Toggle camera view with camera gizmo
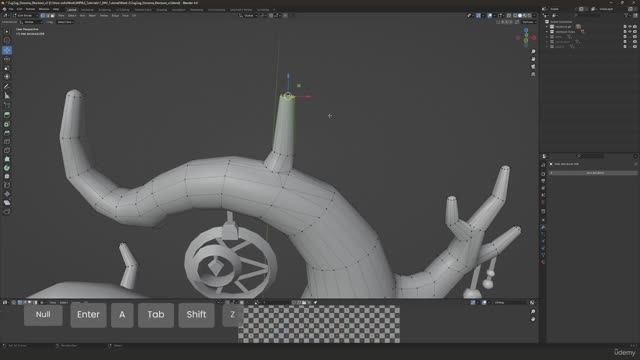Image resolution: width=640 pixels, height=360 pixels. click(x=533, y=67)
